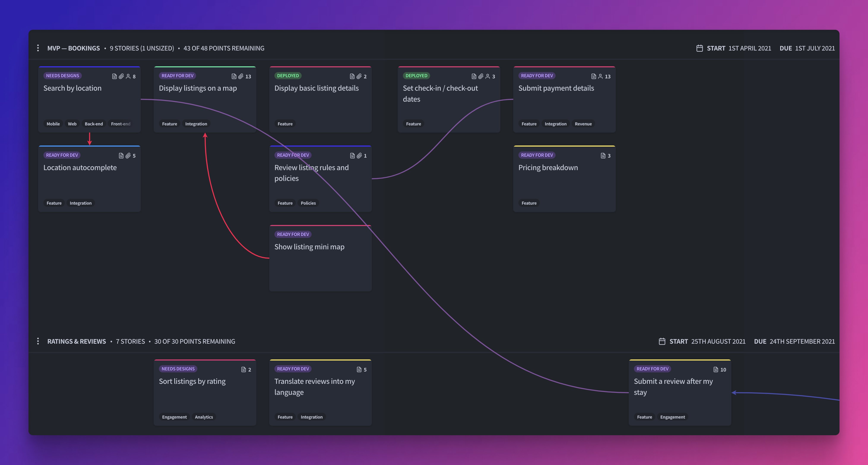Click the paperclip icon on Review listing rules and policies
Image resolution: width=868 pixels, height=465 pixels.
360,155
